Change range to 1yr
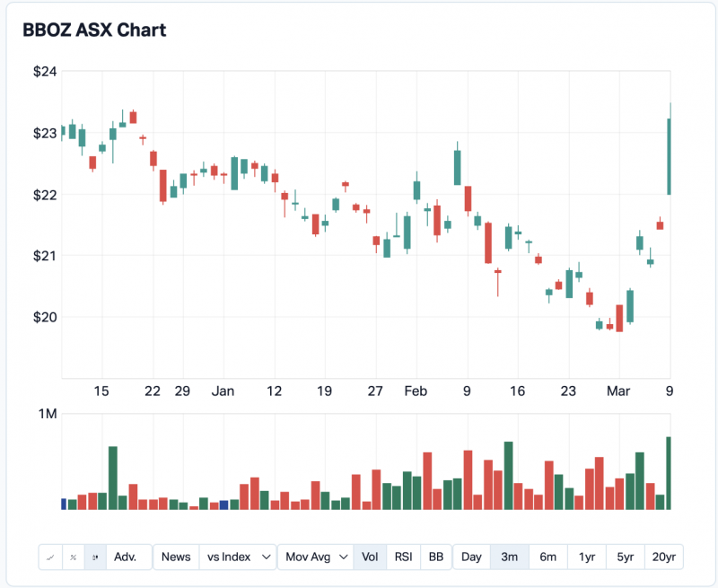Screen dimensions: 718x588 [586, 557]
